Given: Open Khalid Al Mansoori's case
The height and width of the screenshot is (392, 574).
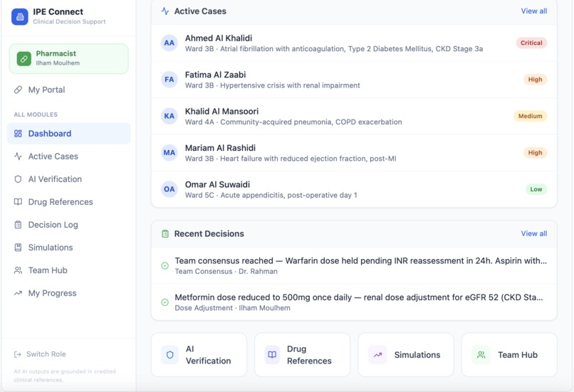Looking at the screenshot, I should (354, 116).
